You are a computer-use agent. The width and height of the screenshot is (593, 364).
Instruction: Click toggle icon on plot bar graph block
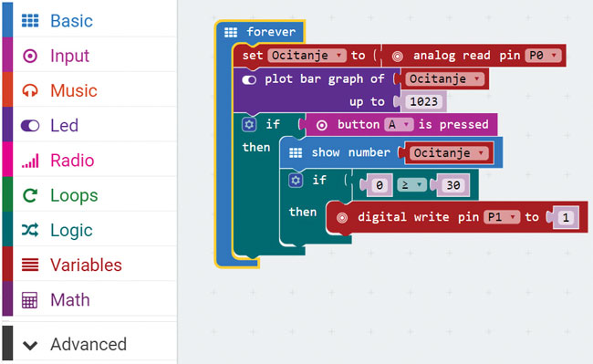tap(249, 79)
